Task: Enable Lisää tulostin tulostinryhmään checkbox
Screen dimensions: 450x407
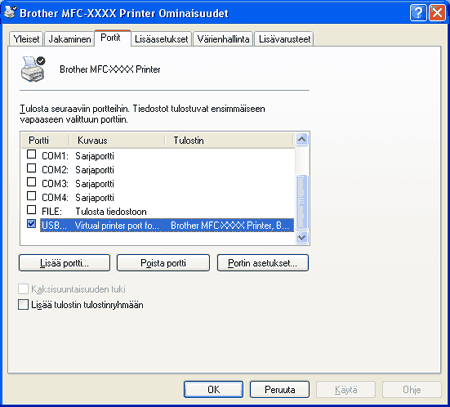Action: 23,304
